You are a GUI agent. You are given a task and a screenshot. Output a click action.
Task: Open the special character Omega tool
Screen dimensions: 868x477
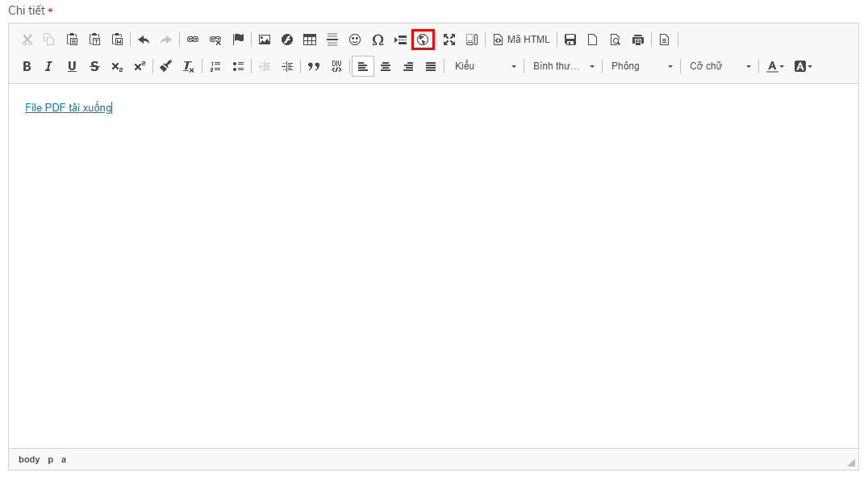[x=378, y=40]
